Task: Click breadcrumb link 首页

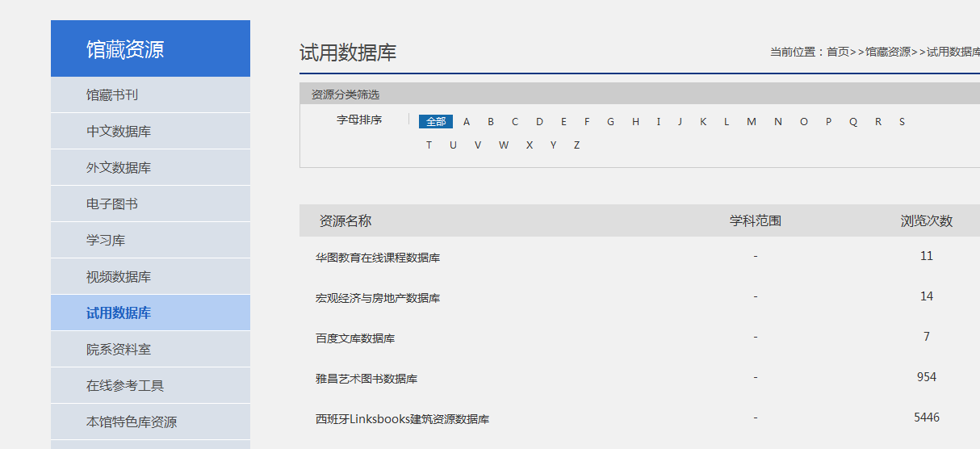Action: click(838, 52)
